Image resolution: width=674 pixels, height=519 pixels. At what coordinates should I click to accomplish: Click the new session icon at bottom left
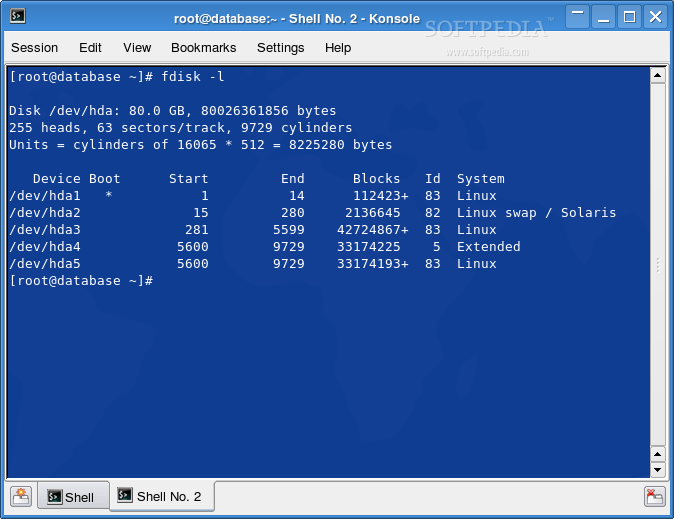(21, 497)
